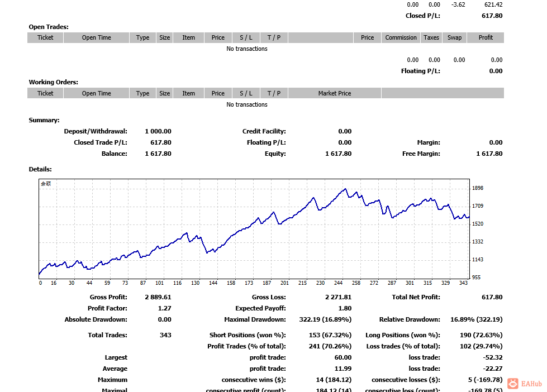Click the T / P header in Open Trades table
Image resolution: width=547 pixels, height=392 pixels.
274,37
